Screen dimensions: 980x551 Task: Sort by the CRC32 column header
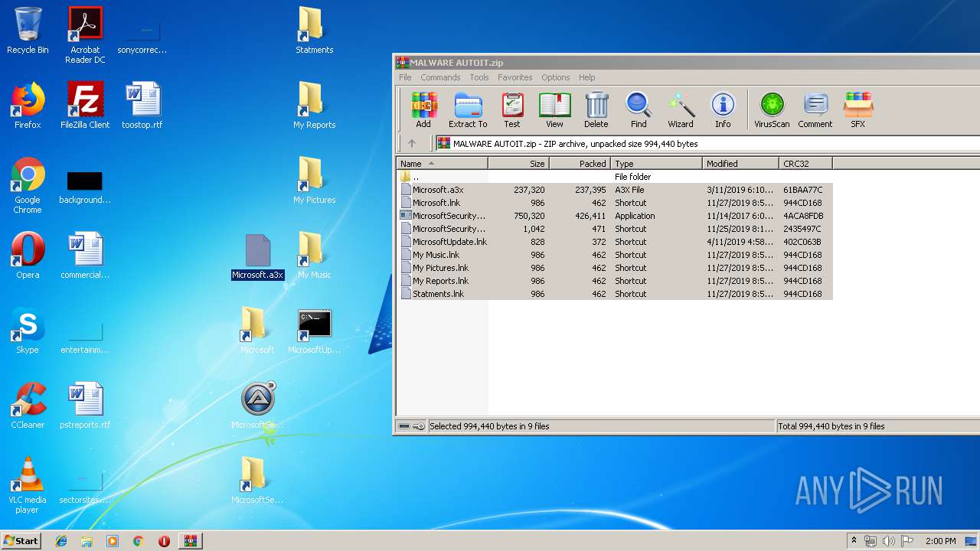coord(805,163)
